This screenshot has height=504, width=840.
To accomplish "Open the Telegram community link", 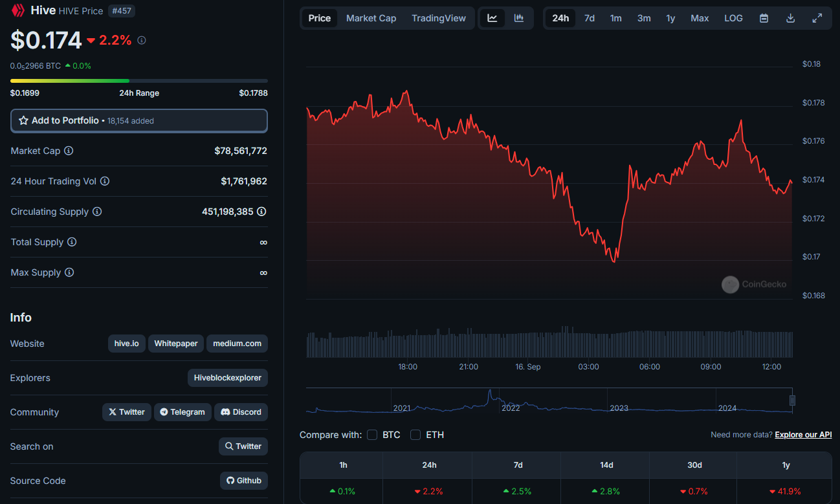I will click(182, 412).
